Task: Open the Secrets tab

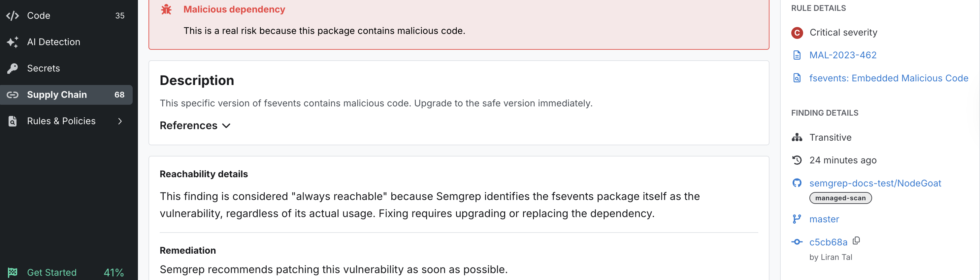Action: (x=43, y=68)
